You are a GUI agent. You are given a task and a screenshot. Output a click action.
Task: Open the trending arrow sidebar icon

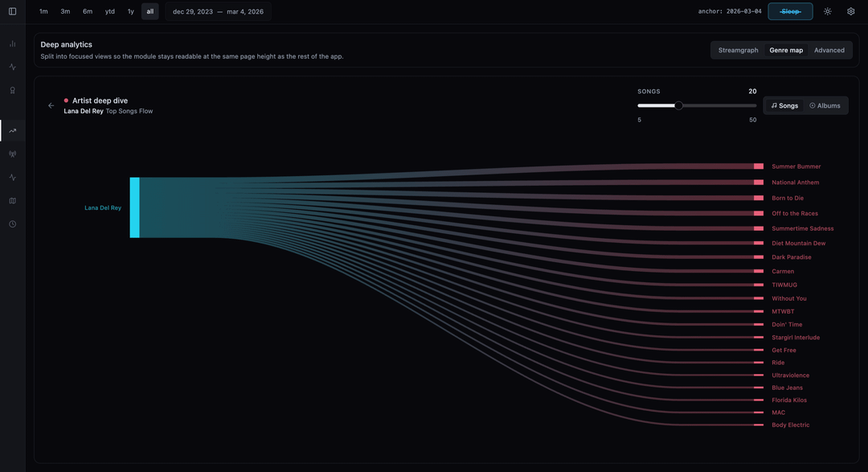(12, 130)
